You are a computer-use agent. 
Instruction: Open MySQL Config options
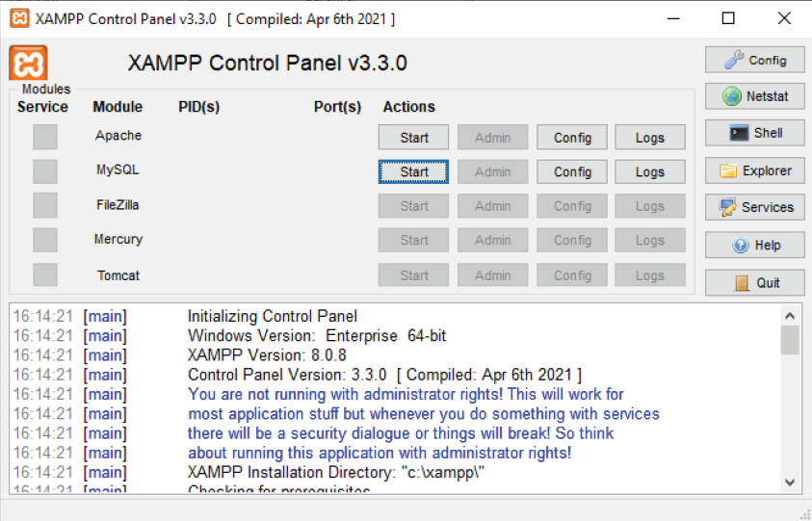point(572,171)
